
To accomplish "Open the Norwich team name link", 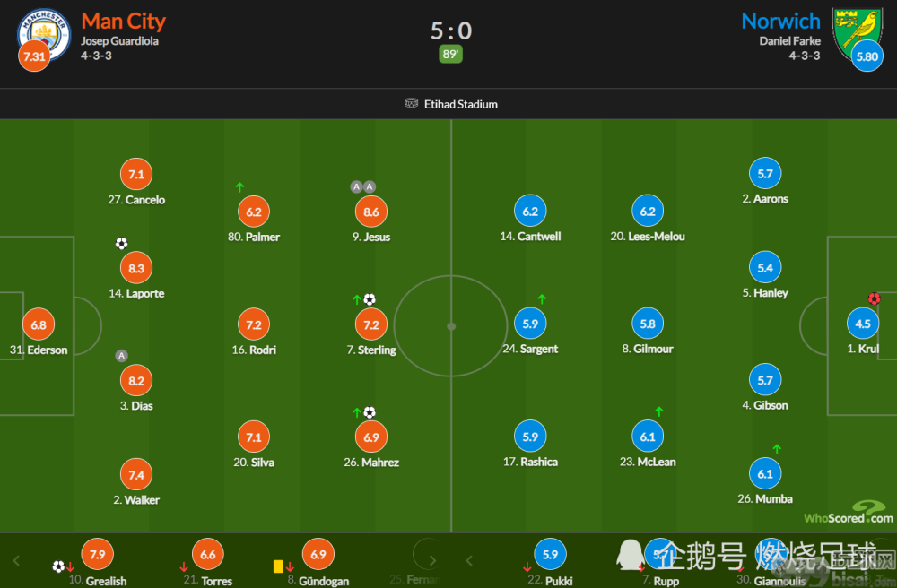I will 781,22.
